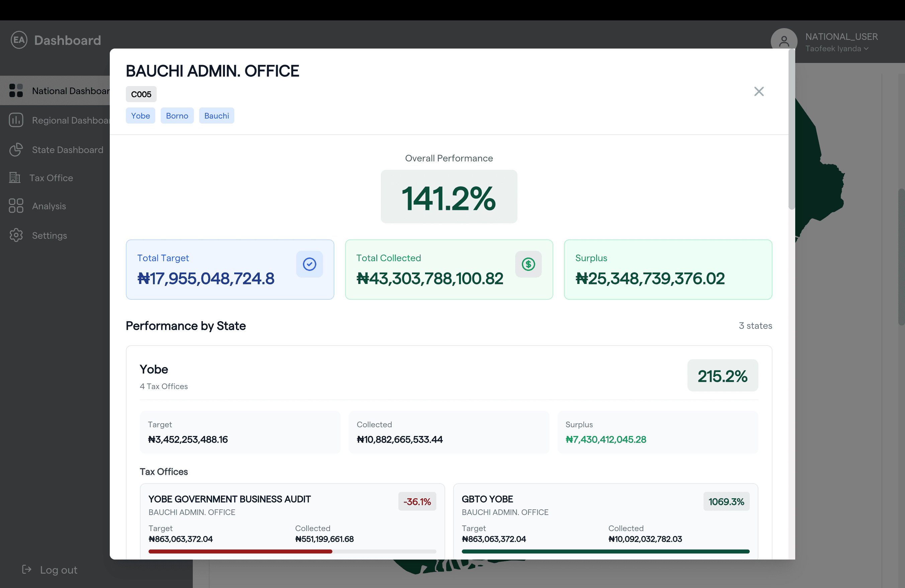Click the Analysis squares icon

(16, 206)
